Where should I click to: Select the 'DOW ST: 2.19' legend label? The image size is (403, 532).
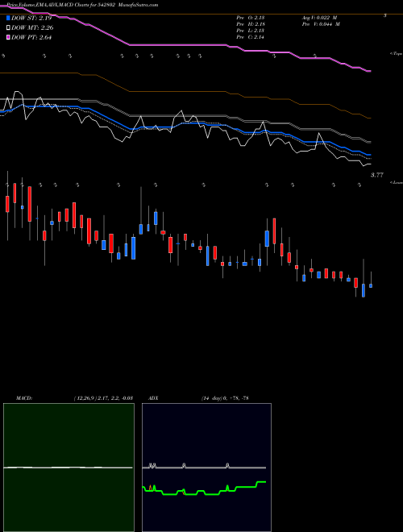pyautogui.click(x=31, y=18)
